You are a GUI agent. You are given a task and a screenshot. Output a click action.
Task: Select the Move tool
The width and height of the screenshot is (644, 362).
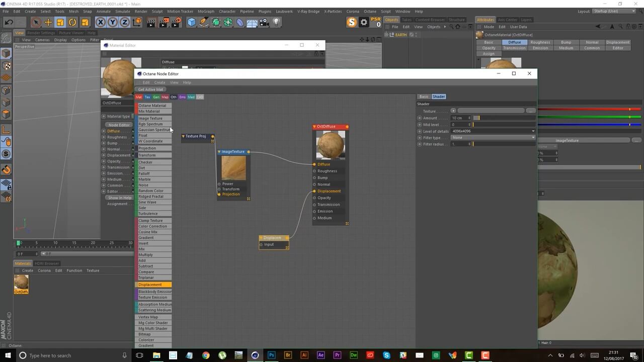click(x=48, y=22)
